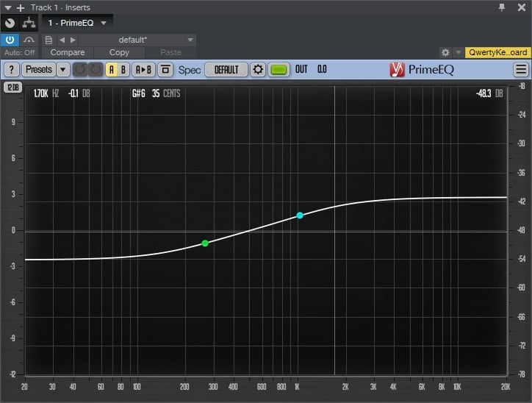Click the automation mode icon beside power
Screen dimensions: 532x403
pos(29,40)
